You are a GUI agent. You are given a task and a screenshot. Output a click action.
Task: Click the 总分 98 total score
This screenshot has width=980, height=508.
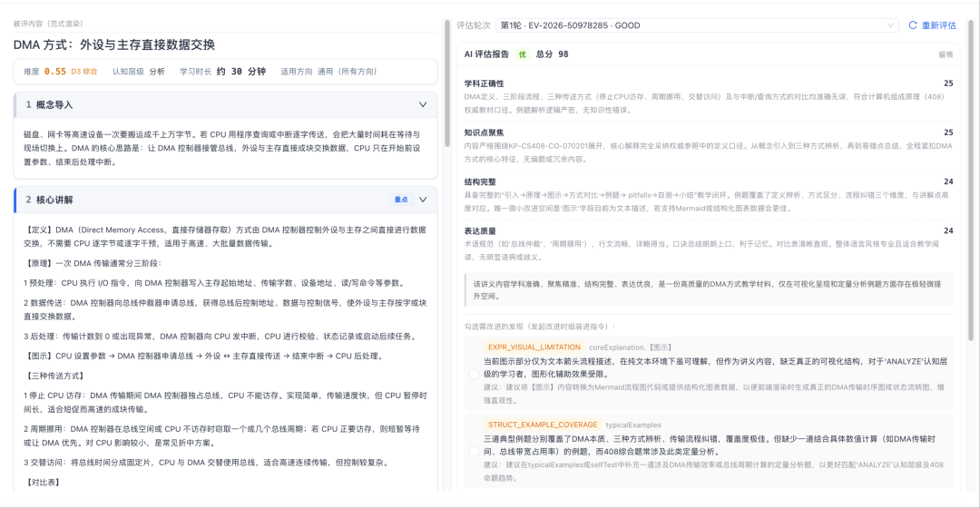pyautogui.click(x=552, y=54)
